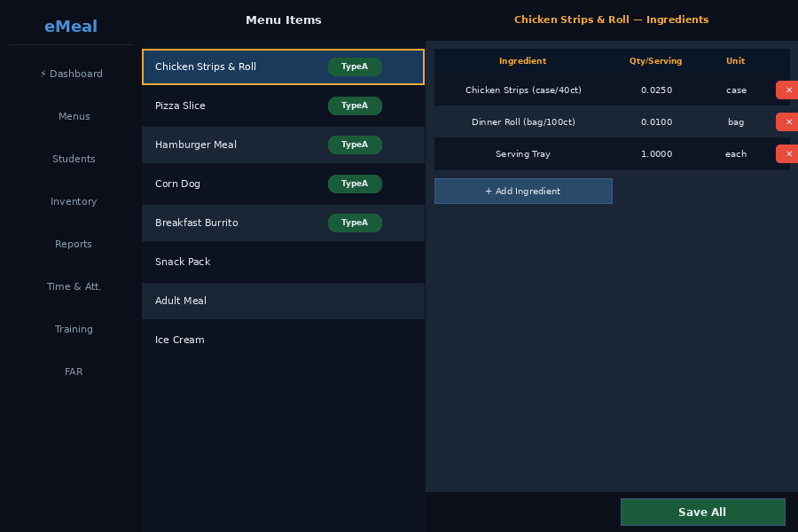Click the Chicken Strips & Roll — Ingredients title
This screenshot has height=532, width=798.
point(611,20)
